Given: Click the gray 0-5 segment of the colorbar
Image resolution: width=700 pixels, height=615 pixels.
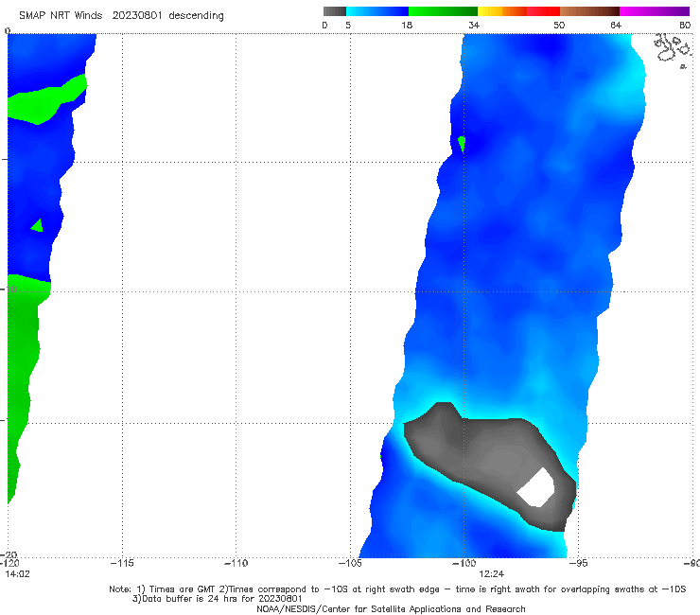Looking at the screenshot, I should [x=335, y=11].
